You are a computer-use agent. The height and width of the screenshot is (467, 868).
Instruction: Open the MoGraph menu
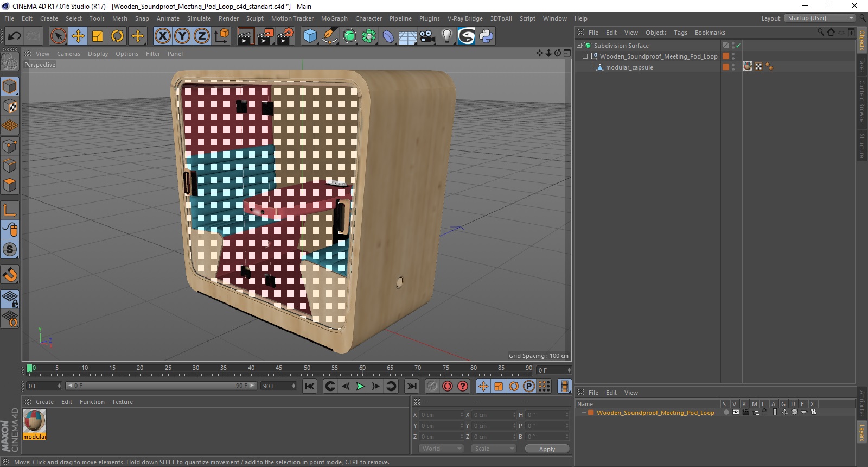point(334,18)
